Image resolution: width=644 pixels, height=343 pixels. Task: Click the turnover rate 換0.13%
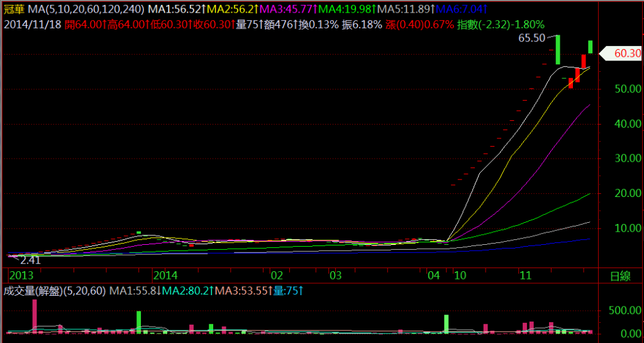pyautogui.click(x=319, y=25)
